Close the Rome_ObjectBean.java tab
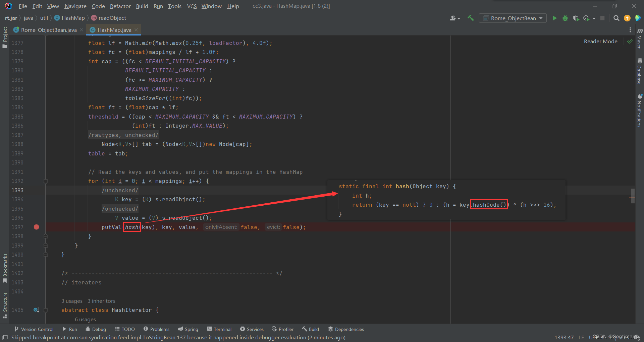This screenshot has width=644, height=342. (82, 30)
